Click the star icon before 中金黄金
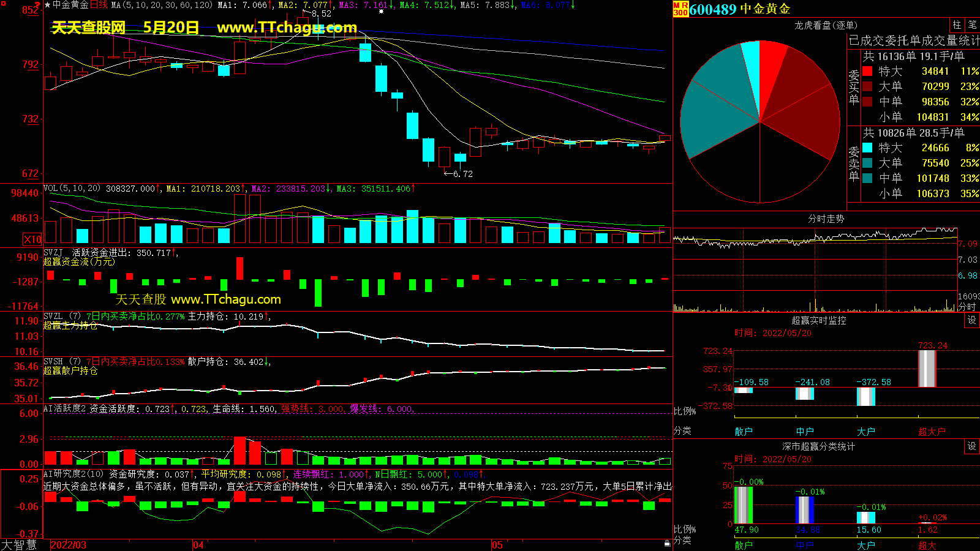This screenshot has height=551, width=980. (47, 5)
